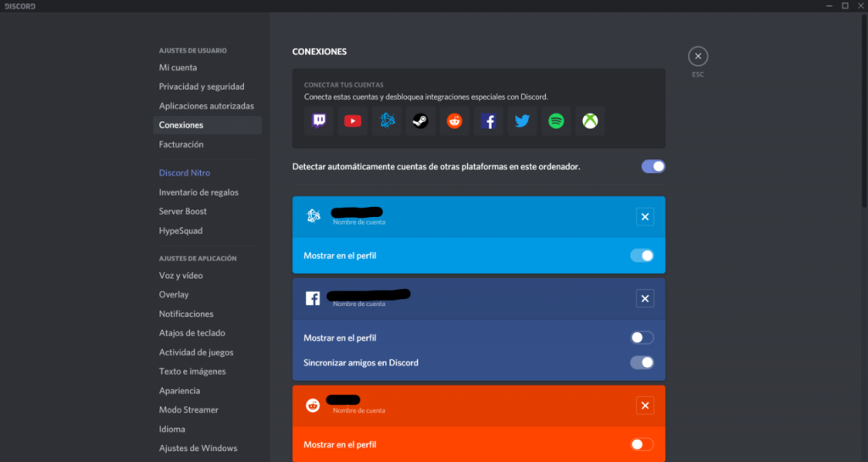Open Discord Nitro page
Screen dimensions: 868x462
point(185,173)
